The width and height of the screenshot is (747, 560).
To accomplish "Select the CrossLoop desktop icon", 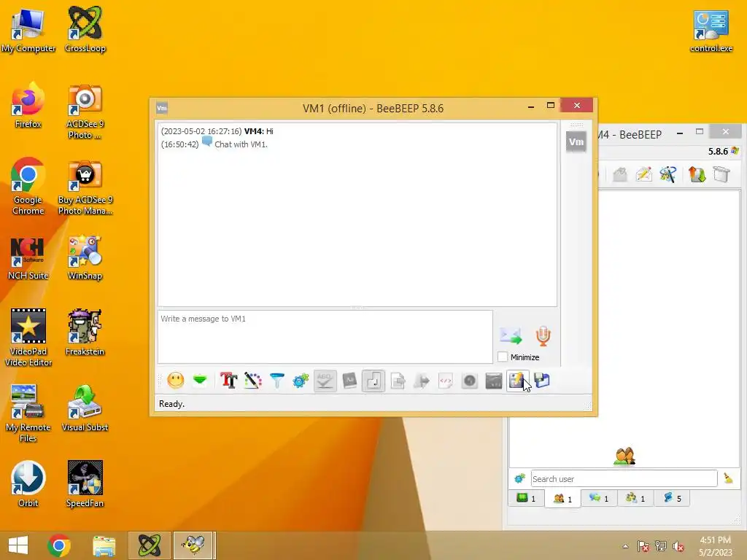I will pyautogui.click(x=85, y=30).
